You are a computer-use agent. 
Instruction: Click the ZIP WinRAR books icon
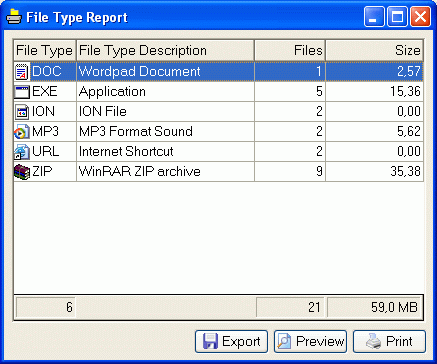(x=22, y=172)
